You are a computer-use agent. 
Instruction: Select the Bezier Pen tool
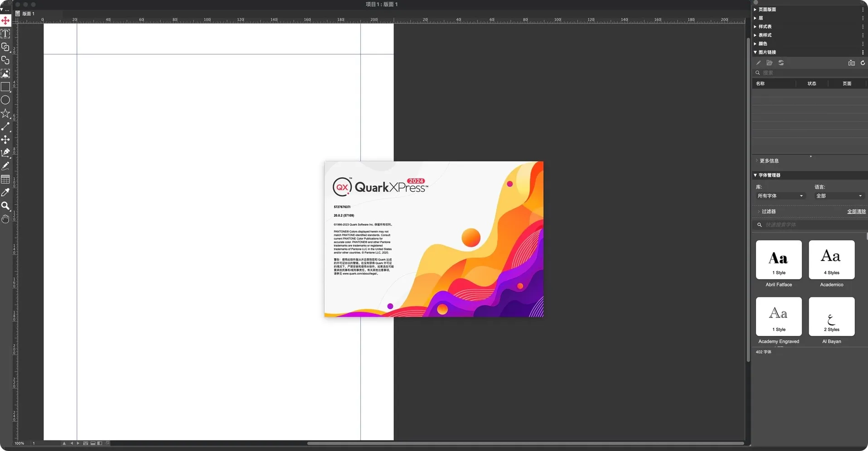(5, 153)
